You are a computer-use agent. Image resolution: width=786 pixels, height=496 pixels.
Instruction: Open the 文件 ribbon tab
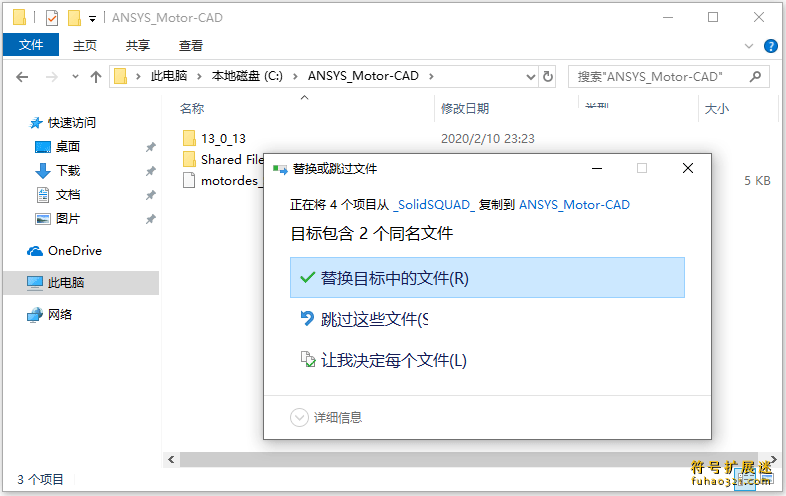click(31, 45)
